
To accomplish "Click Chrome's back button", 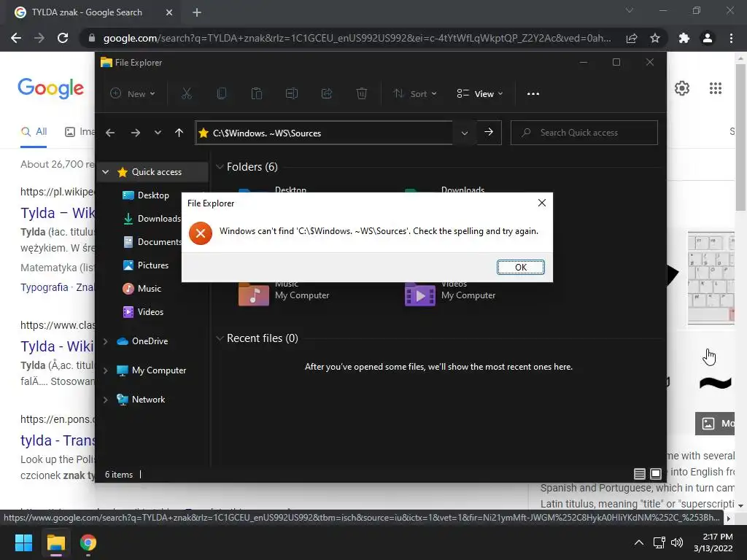I will click(x=16, y=38).
